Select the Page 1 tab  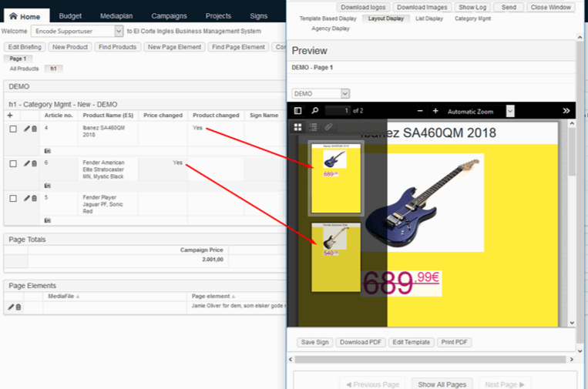[18, 59]
